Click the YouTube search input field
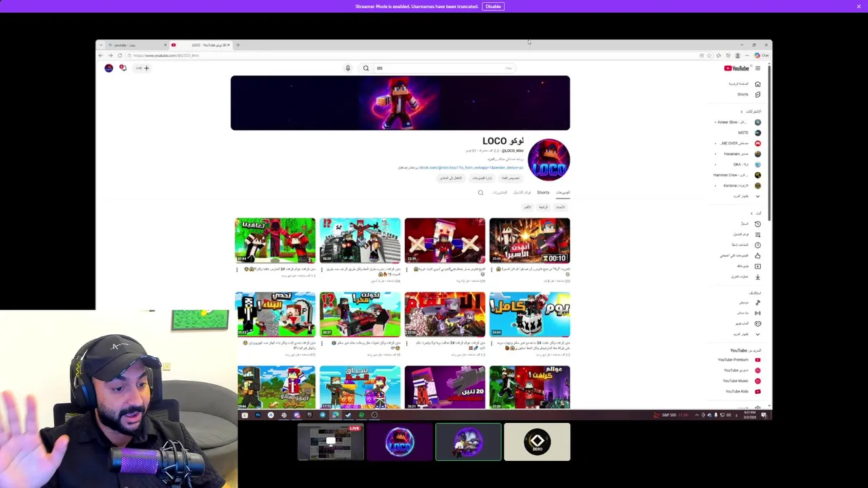868x488 pixels. (445, 68)
